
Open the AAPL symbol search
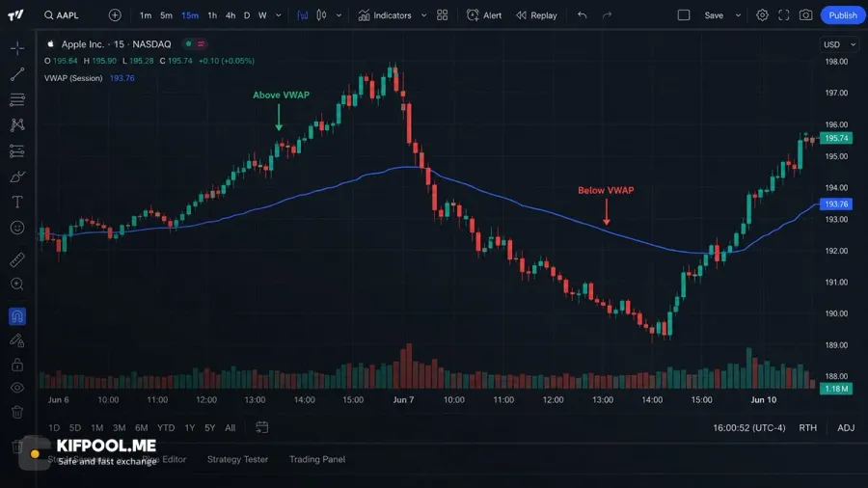62,15
